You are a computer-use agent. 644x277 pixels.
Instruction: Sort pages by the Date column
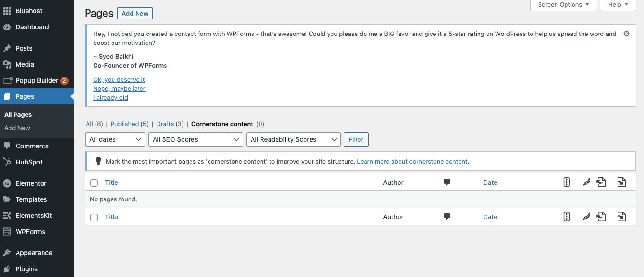[490, 182]
